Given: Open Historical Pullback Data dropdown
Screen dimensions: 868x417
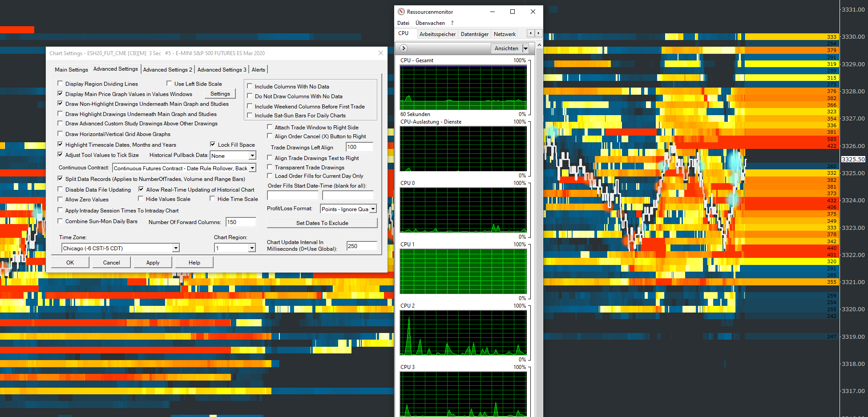Looking at the screenshot, I should pyautogui.click(x=252, y=156).
